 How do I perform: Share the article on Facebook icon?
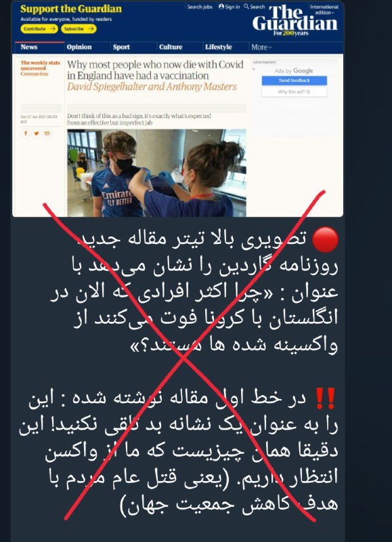coord(26,133)
